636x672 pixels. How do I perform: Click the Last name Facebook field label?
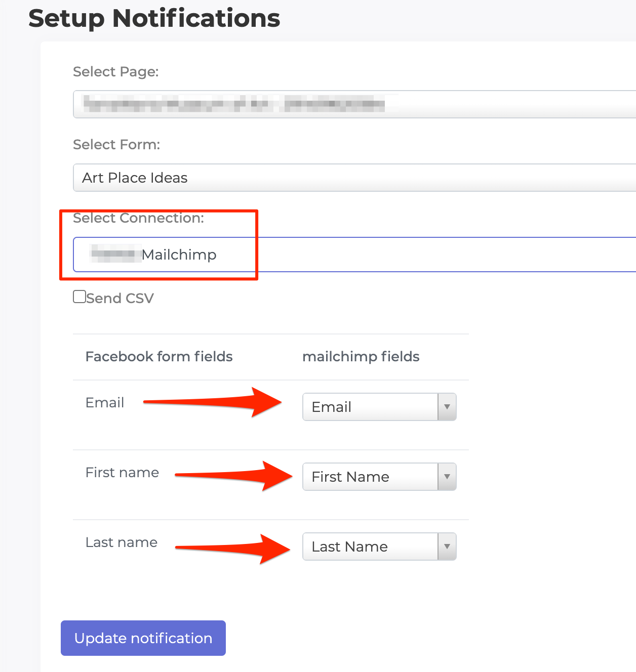tap(121, 542)
